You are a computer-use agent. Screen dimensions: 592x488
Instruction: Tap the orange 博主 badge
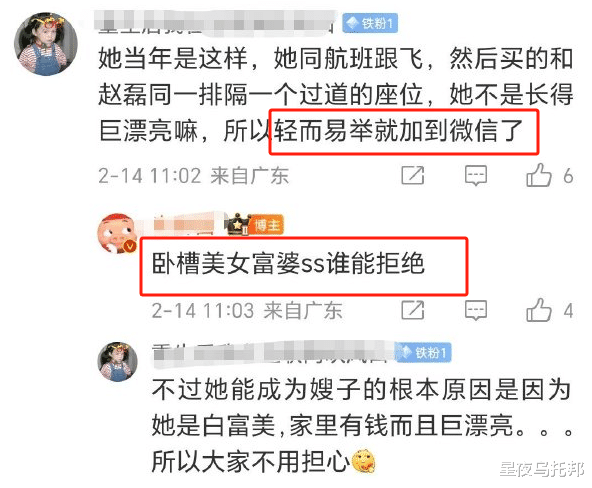click(267, 225)
